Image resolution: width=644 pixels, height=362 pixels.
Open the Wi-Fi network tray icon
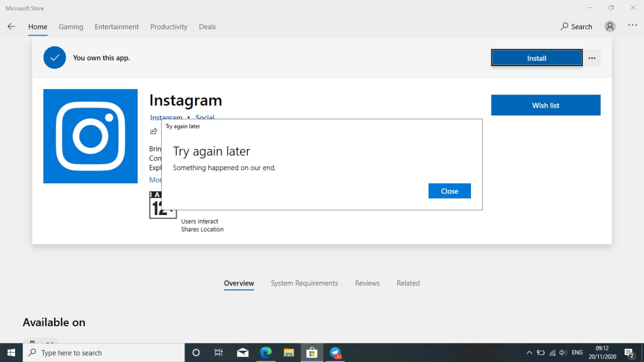[x=552, y=352]
